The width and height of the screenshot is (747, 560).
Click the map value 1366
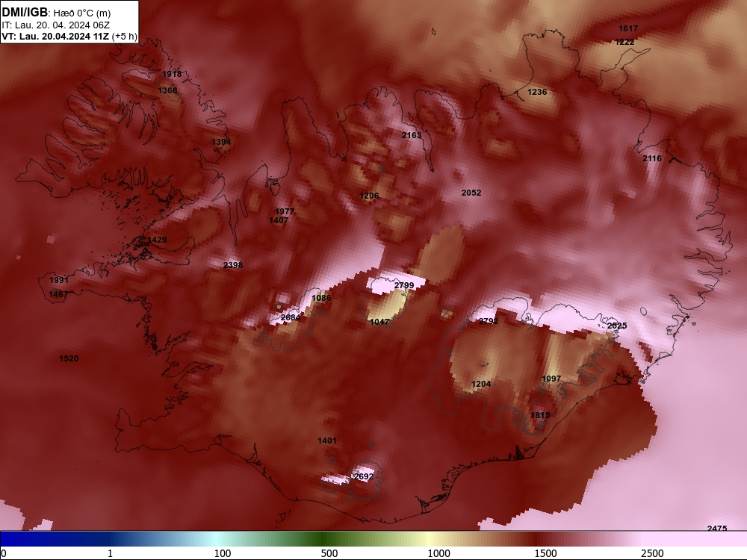pyautogui.click(x=167, y=90)
